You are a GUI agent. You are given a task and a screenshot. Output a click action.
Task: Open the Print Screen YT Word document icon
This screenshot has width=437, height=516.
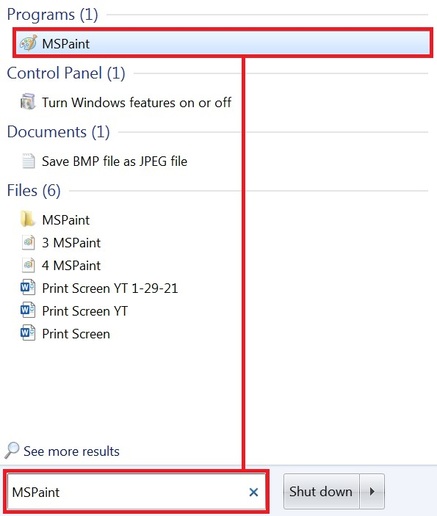(x=28, y=310)
